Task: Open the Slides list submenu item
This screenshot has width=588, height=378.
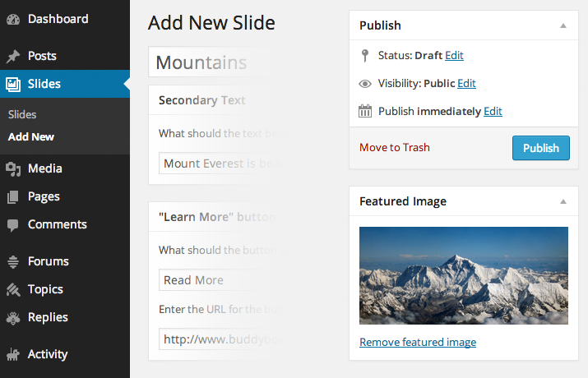Action: 22,115
